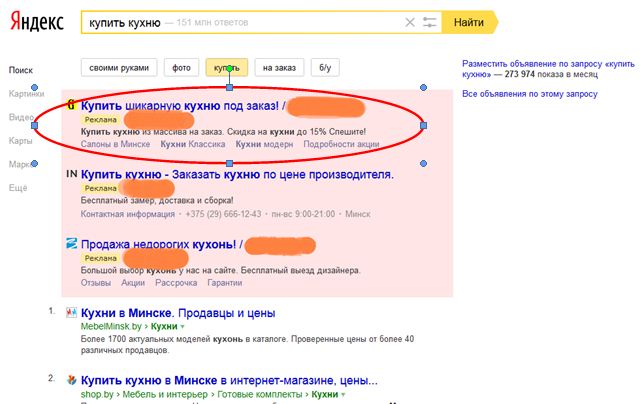The height and width of the screenshot is (404, 641).
Task: Click favicon of Продажа недорогих кухонь ad
Action: 72,244
